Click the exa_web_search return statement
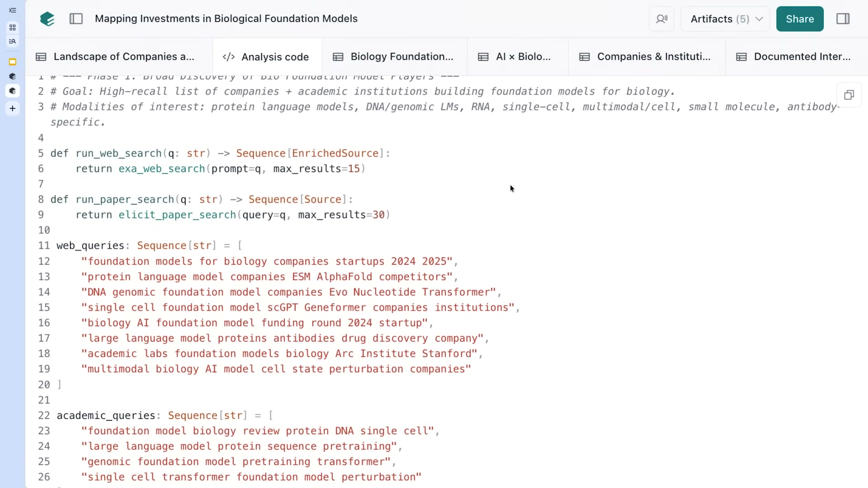 (x=221, y=169)
